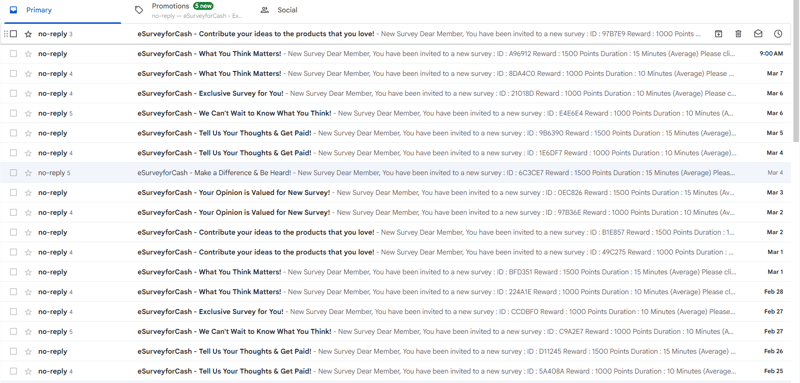Open the 'What You Think Matters!' Mar 7 email
Image resolution: width=800 pixels, height=383 pixels.
pyautogui.click(x=395, y=73)
